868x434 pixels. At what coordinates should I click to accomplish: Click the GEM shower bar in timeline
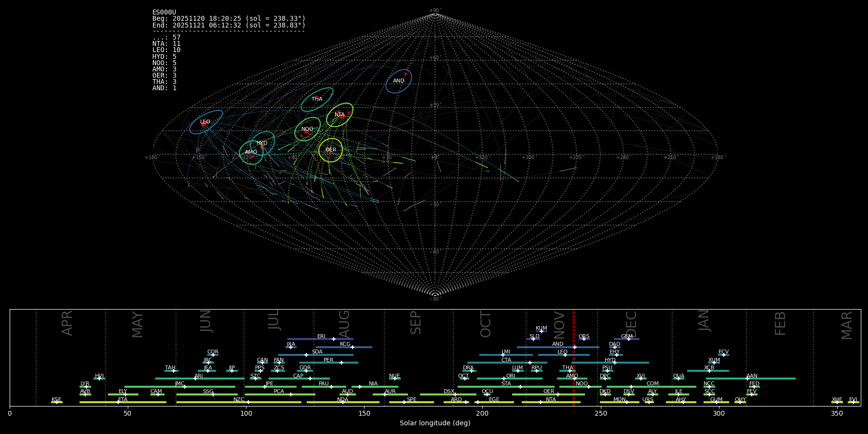pos(626,339)
